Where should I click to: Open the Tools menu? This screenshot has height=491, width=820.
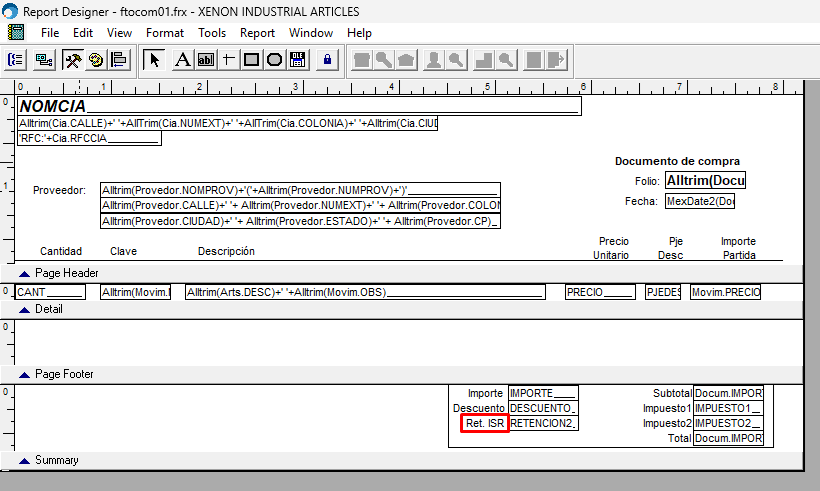tap(212, 33)
